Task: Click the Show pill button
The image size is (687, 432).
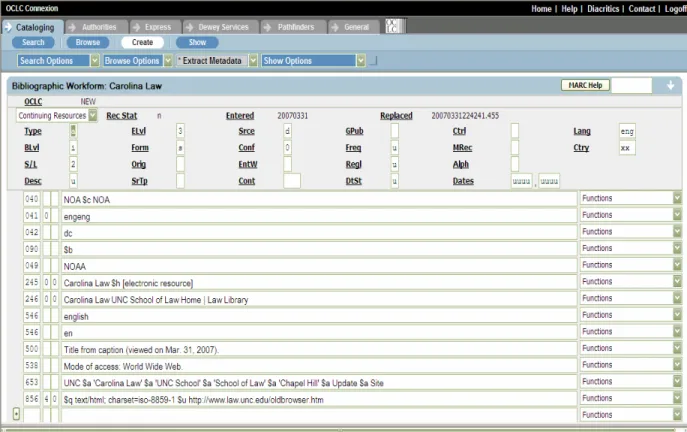Action: coord(197,42)
